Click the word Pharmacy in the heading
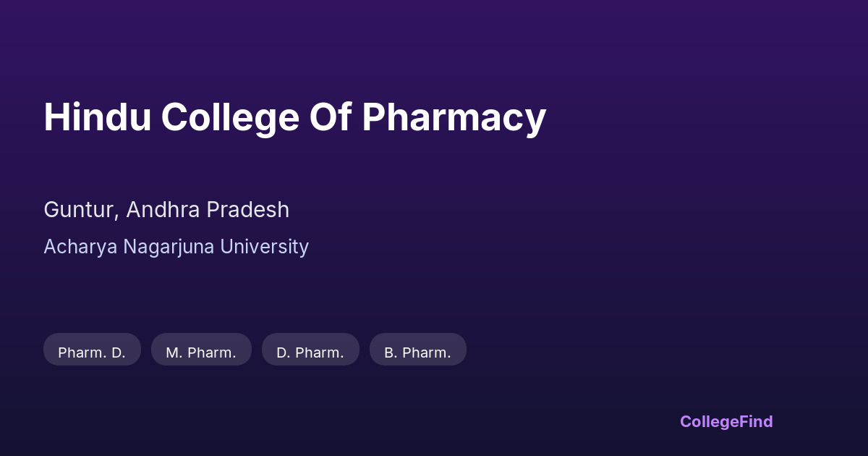 point(454,117)
